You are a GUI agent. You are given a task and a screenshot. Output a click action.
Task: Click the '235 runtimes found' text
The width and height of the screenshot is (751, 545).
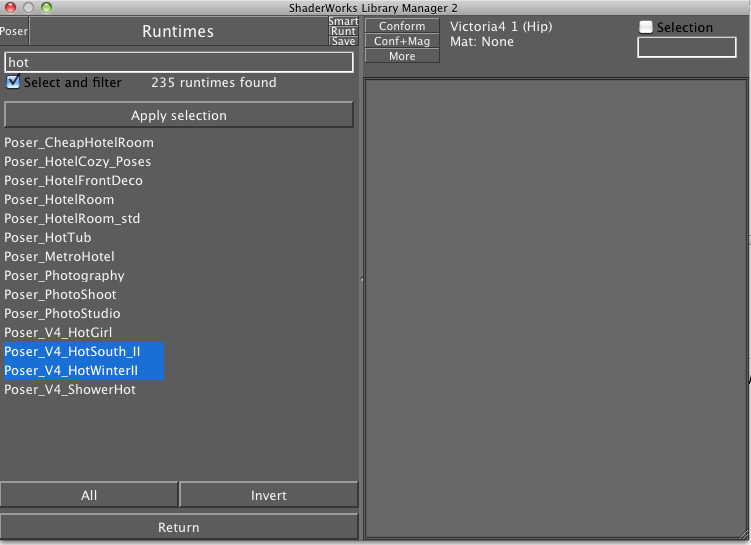pyautogui.click(x=214, y=82)
